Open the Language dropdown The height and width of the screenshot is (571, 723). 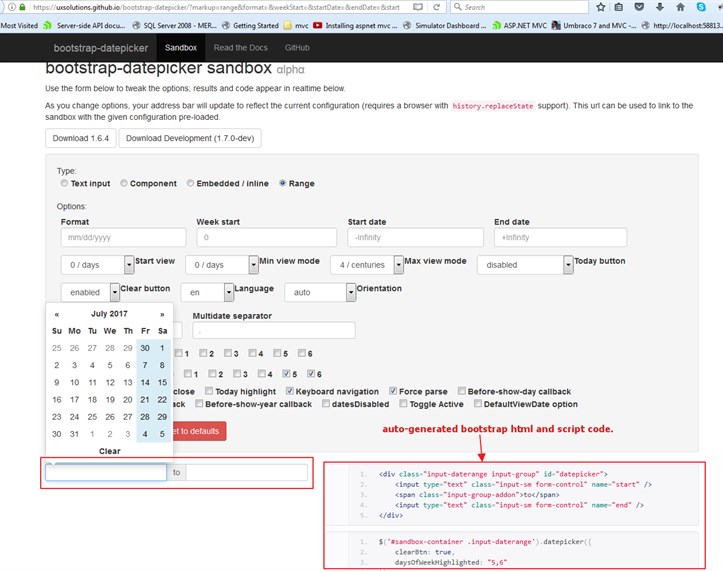tap(207, 292)
